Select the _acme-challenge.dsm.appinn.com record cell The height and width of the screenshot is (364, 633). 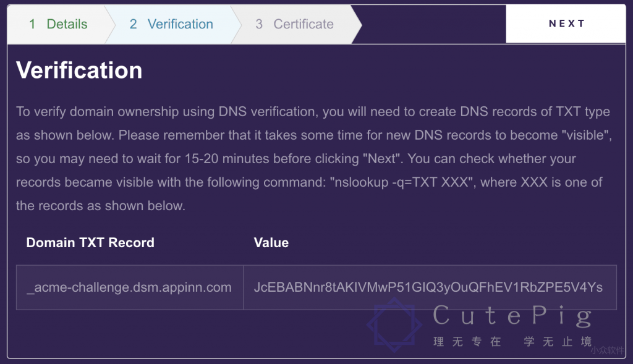pyautogui.click(x=130, y=287)
